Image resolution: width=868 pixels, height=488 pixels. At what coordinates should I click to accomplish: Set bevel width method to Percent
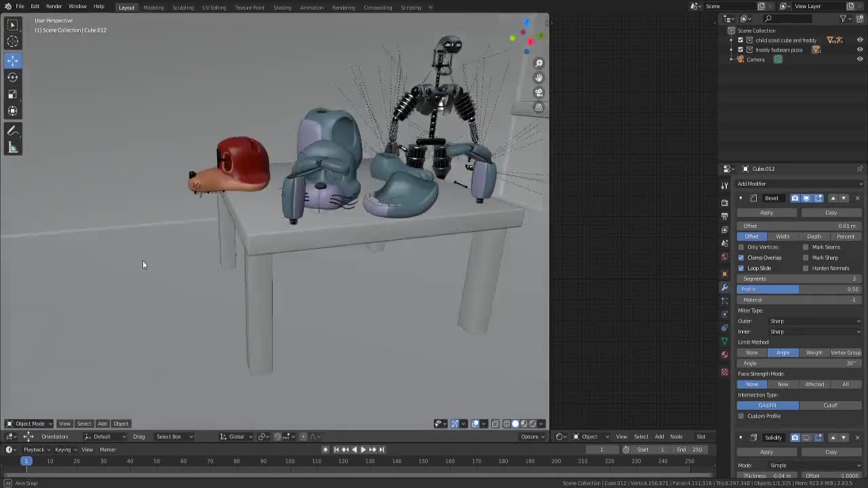(846, 237)
